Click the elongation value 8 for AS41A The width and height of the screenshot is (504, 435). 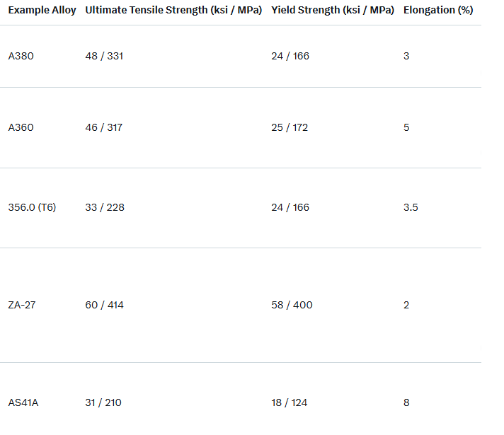(x=406, y=402)
